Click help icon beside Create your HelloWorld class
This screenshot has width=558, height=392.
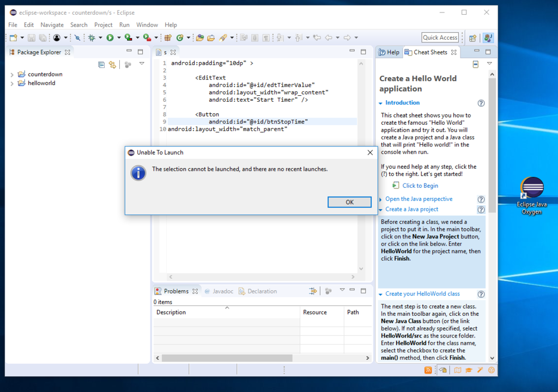[481, 294]
